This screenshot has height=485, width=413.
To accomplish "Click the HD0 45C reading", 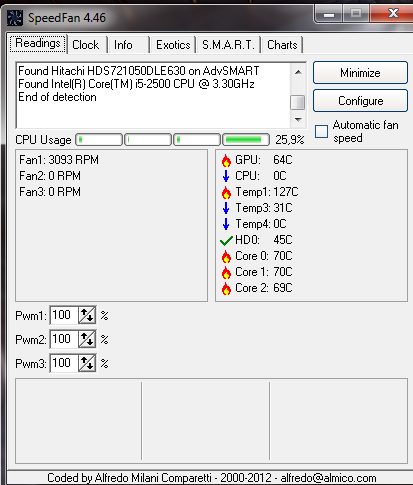I will (264, 240).
